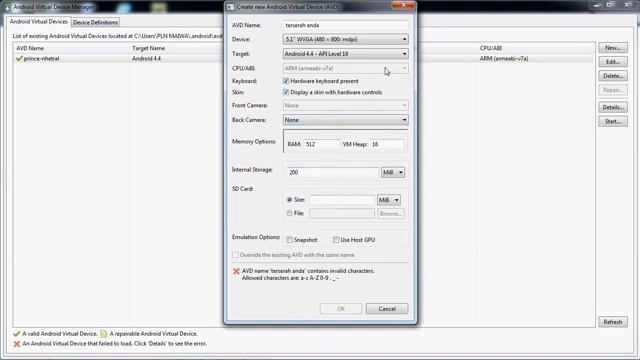This screenshot has height=360, width=640.
Task: Open the Back Camera dropdown
Action: tap(345, 120)
